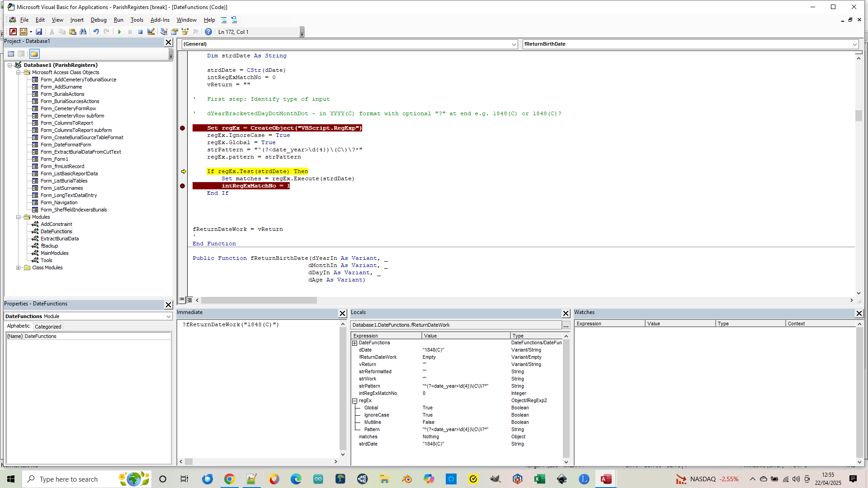Click the Reset (stop) square icon
The image size is (868, 488).
140,32
